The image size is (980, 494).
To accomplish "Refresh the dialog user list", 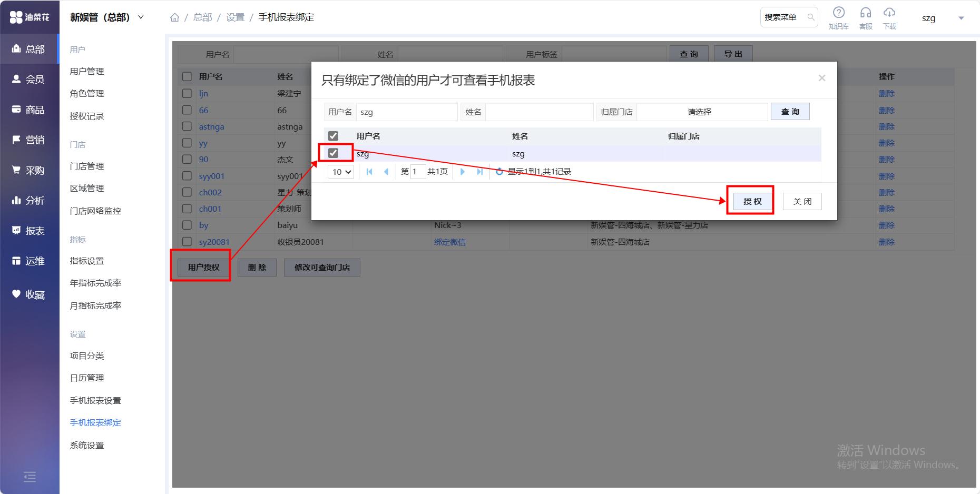I will (499, 172).
